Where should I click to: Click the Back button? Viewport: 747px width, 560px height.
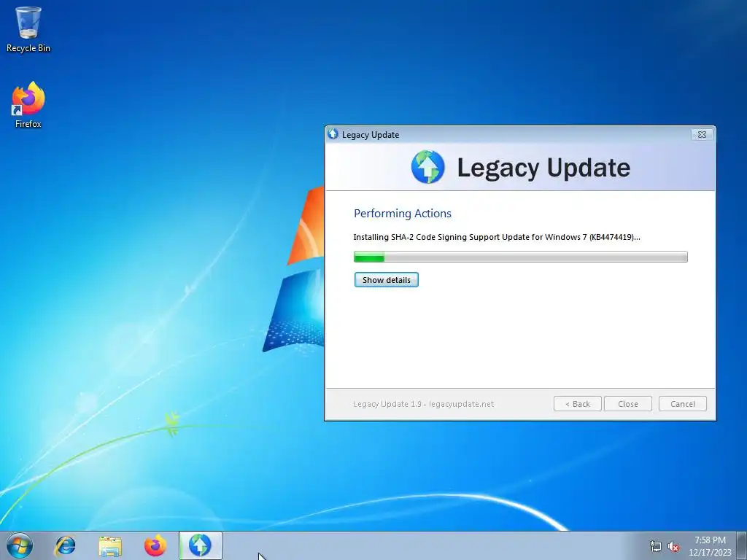point(578,404)
